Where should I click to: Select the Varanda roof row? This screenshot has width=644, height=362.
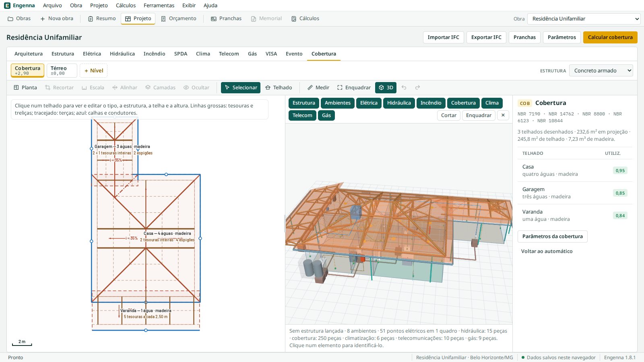pos(575,216)
